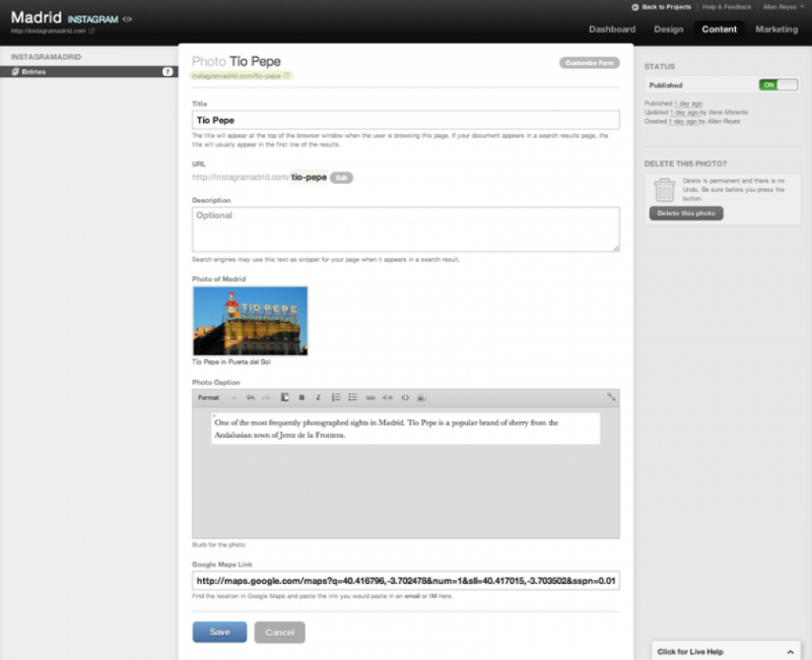The width and height of the screenshot is (812, 660).
Task: Click the INSTAGRAMADRID sidebar heading
Action: [x=45, y=57]
